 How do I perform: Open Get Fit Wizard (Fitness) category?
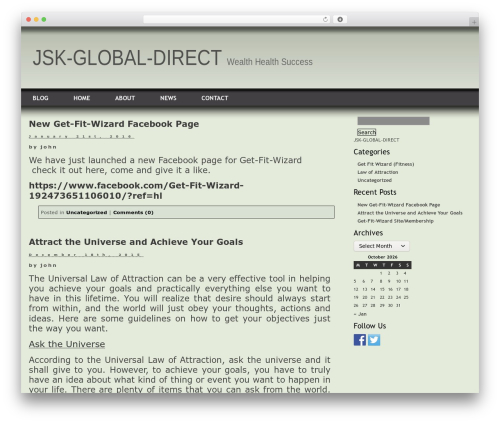386,164
